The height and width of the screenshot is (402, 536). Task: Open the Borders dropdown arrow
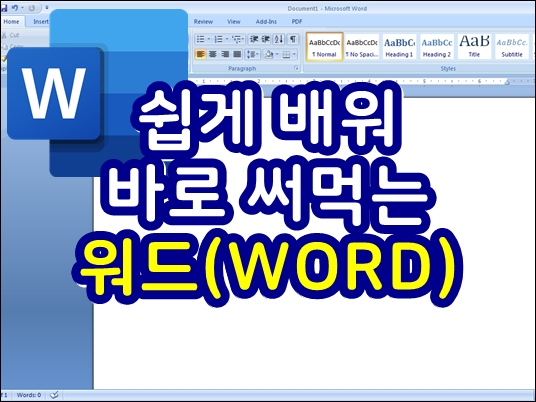pos(294,54)
